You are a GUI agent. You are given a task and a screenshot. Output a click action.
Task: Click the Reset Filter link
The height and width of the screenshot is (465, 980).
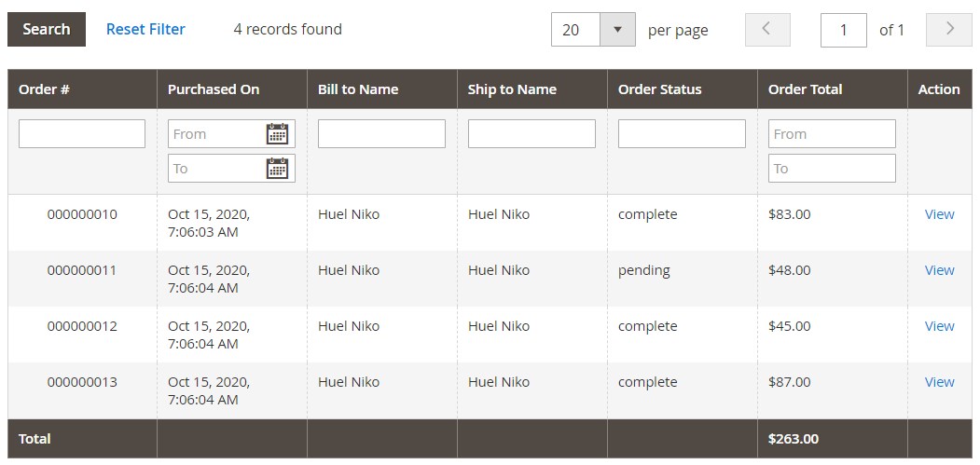click(x=145, y=30)
